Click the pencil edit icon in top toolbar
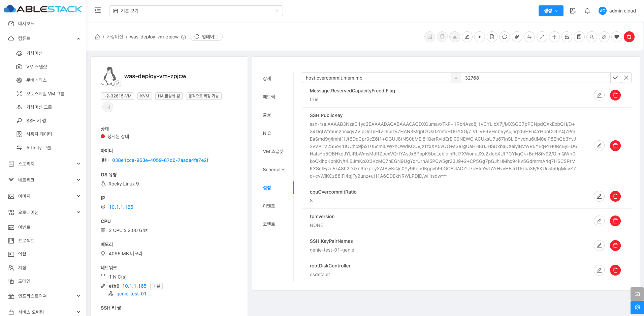 (x=467, y=37)
